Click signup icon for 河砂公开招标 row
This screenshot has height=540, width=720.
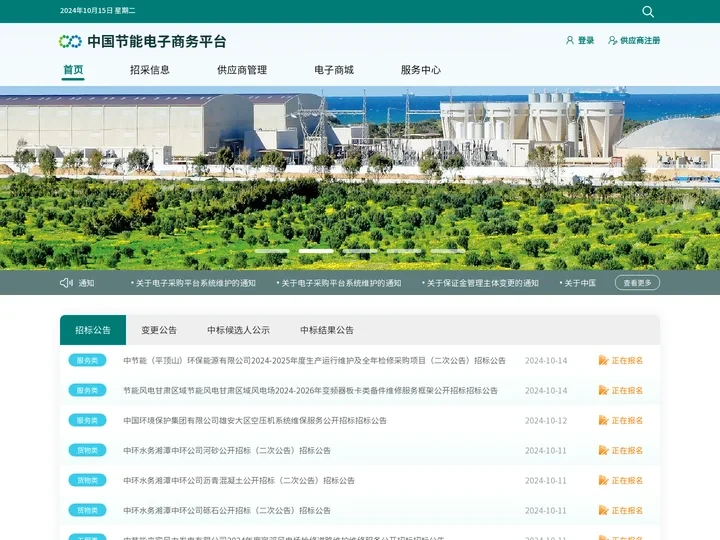point(603,450)
